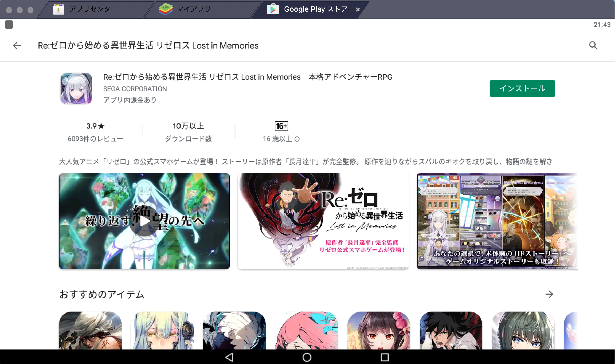Open the 3.9 star rating reviews
The height and width of the screenshot is (364, 615).
pyautogui.click(x=95, y=126)
